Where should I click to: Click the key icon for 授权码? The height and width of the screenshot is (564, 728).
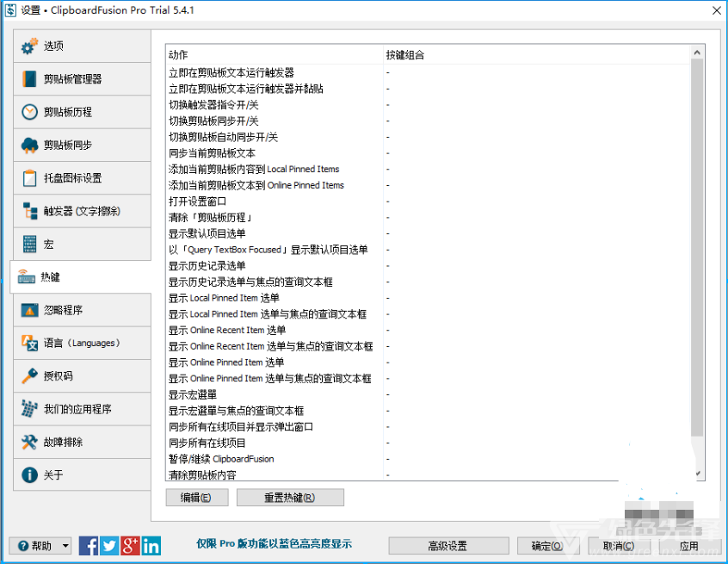(29, 375)
